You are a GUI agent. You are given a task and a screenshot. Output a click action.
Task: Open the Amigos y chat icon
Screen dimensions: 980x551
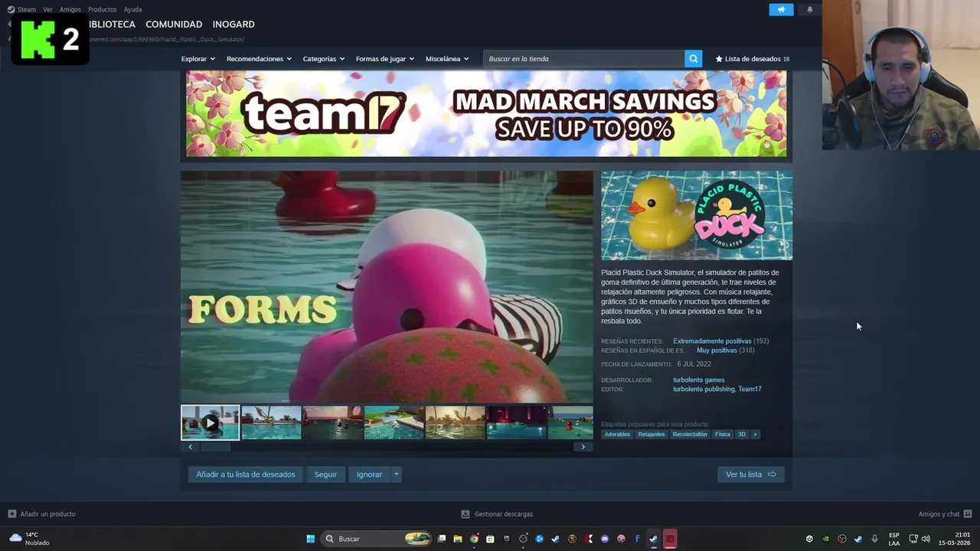tap(967, 514)
